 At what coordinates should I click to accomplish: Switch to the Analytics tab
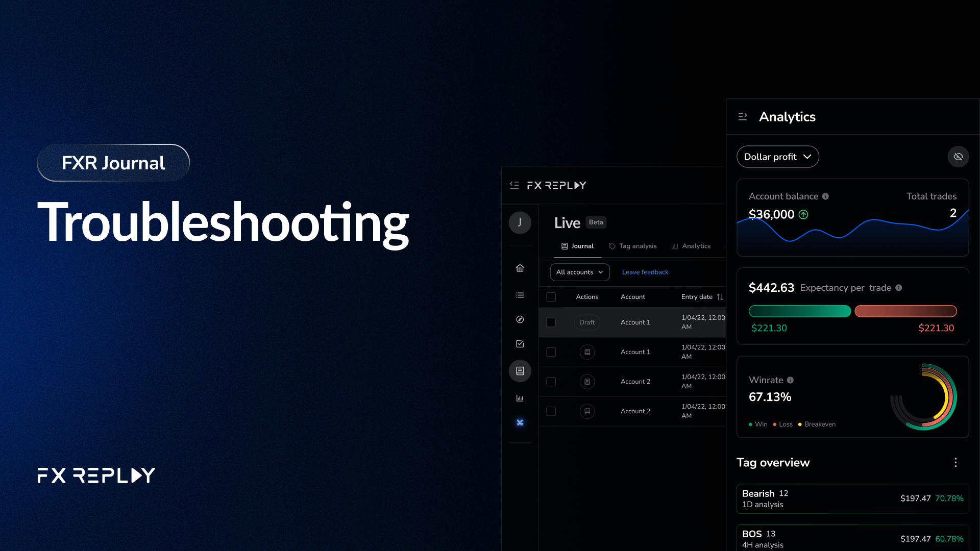(x=691, y=246)
